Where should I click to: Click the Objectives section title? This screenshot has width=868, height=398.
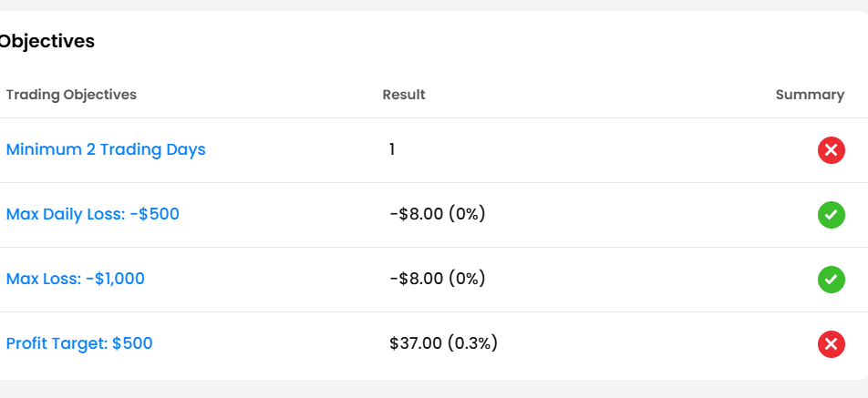click(x=47, y=42)
